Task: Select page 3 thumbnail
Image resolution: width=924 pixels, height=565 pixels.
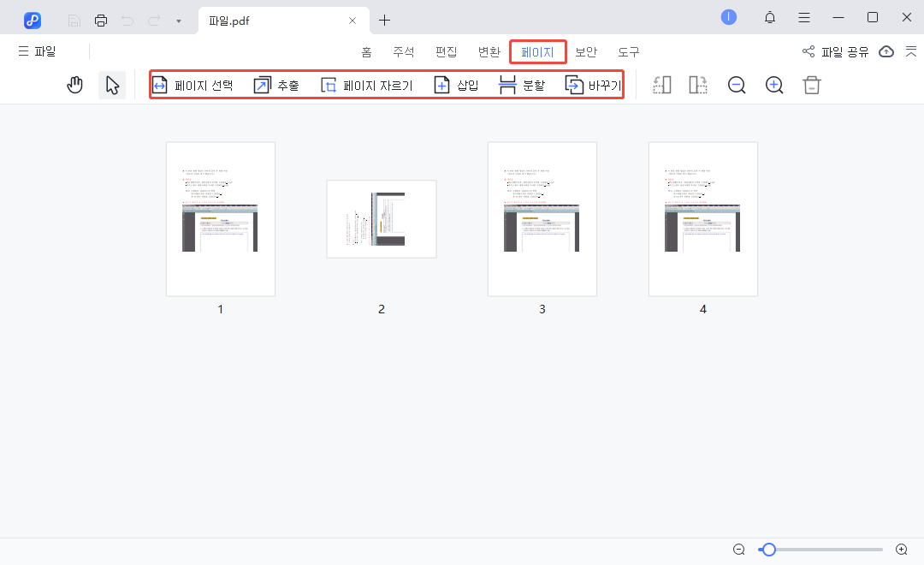Action: [x=542, y=219]
